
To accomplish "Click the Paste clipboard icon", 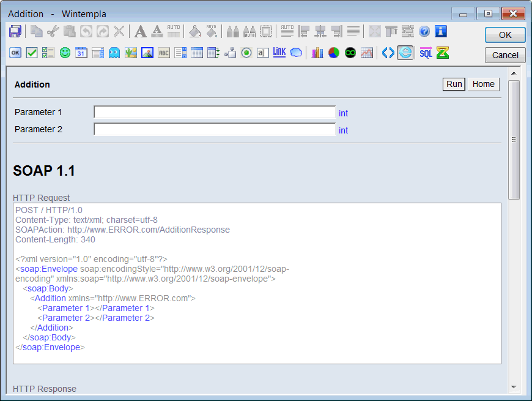I will tap(70, 32).
